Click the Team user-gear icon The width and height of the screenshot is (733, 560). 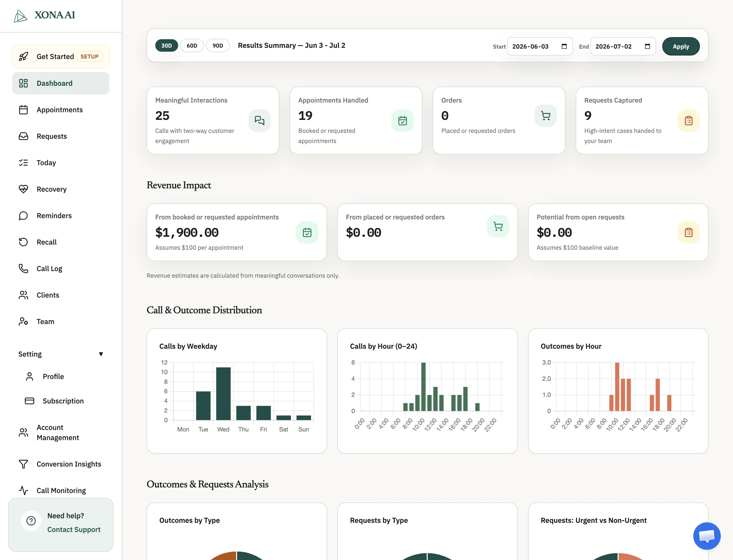(x=23, y=321)
